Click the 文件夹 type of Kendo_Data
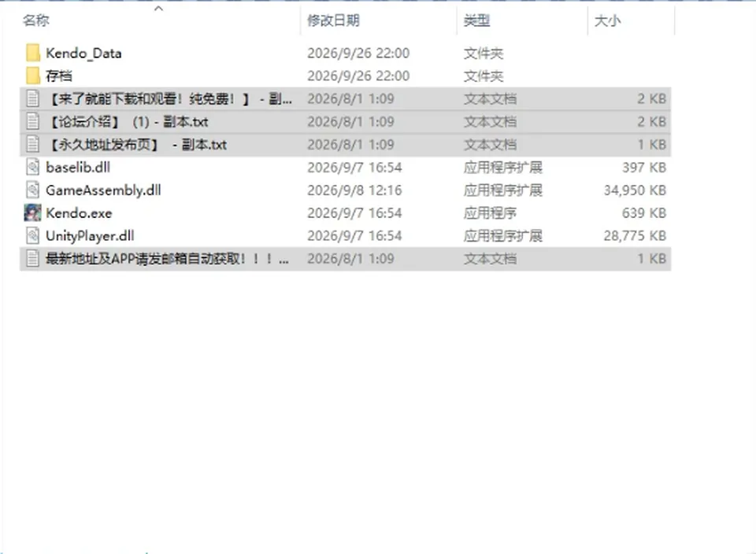This screenshot has height=554, width=756. tap(483, 53)
